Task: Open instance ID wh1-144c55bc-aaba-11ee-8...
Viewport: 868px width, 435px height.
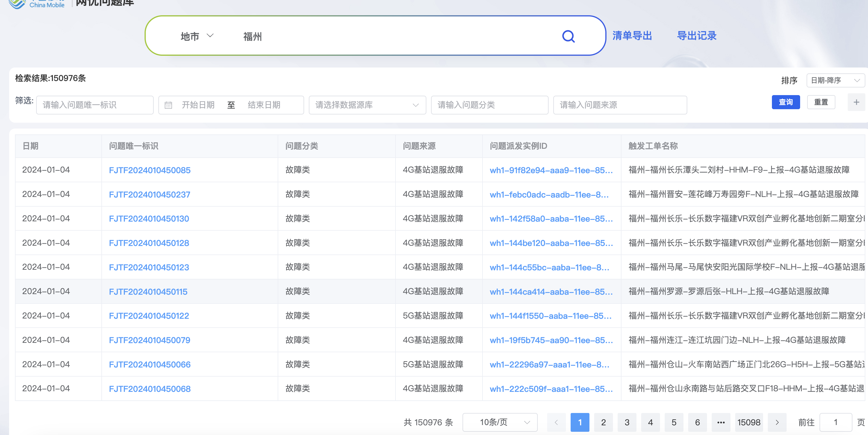Action: click(549, 267)
